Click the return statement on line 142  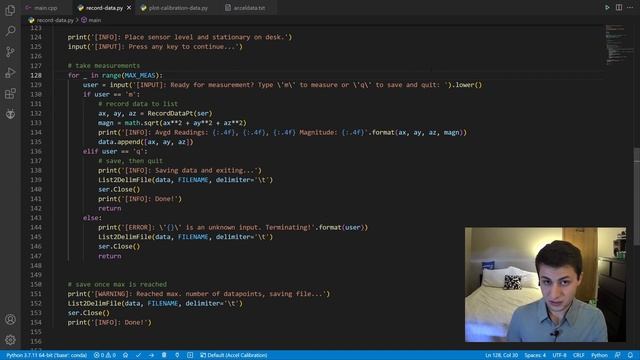(x=109, y=208)
